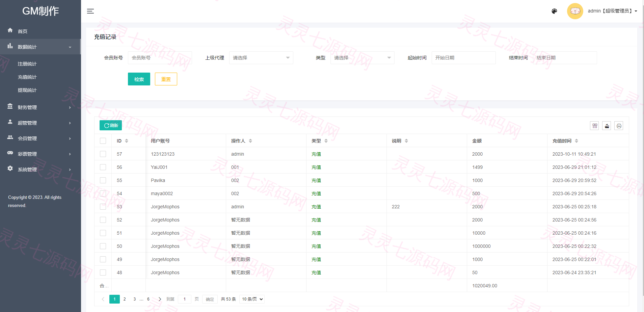Click the person icon beside 超管管理
The height and width of the screenshot is (312, 644).
10,122
